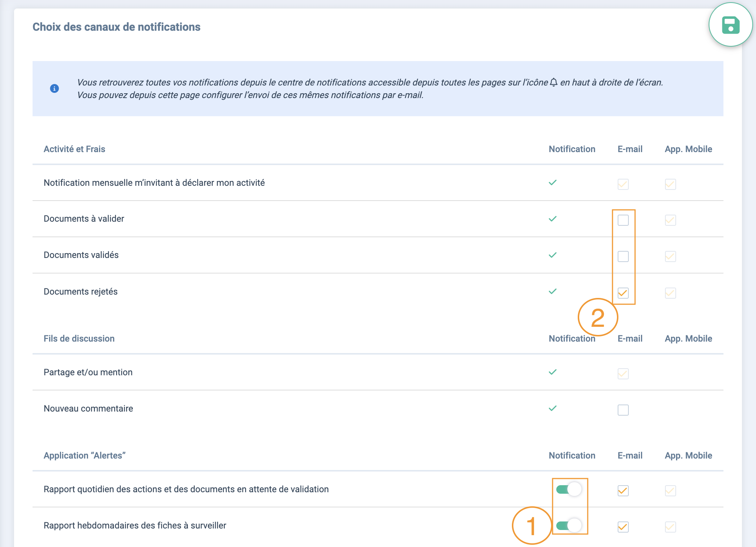This screenshot has height=547, width=756.
Task: Disable Rapport hebdomadaires notification switch
Action: [569, 526]
